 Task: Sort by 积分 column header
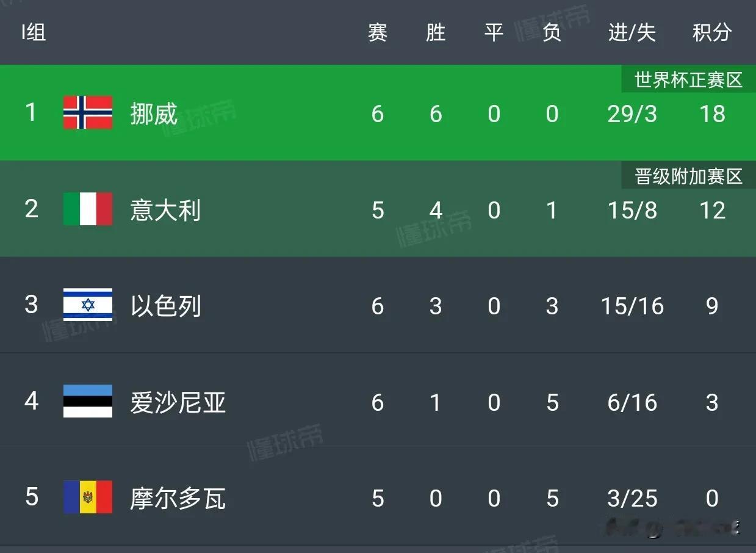[712, 32]
